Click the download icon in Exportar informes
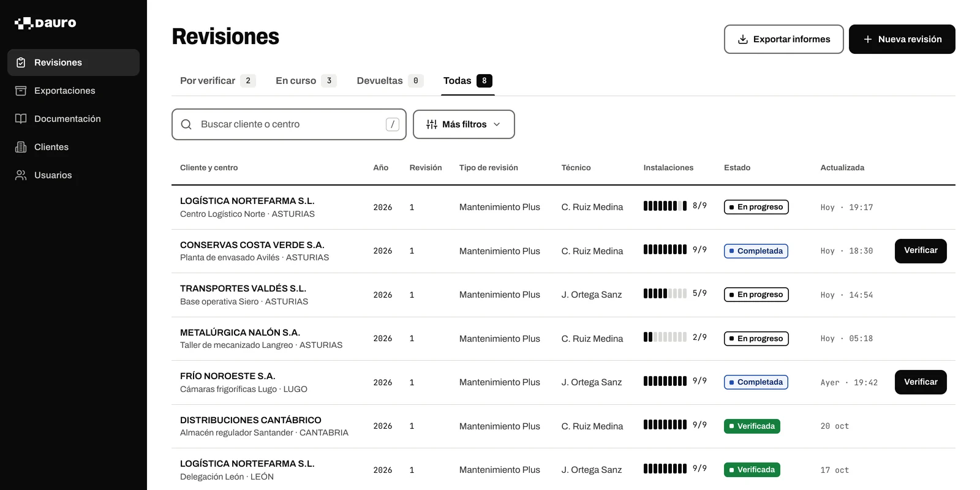980x490 pixels. (x=743, y=39)
